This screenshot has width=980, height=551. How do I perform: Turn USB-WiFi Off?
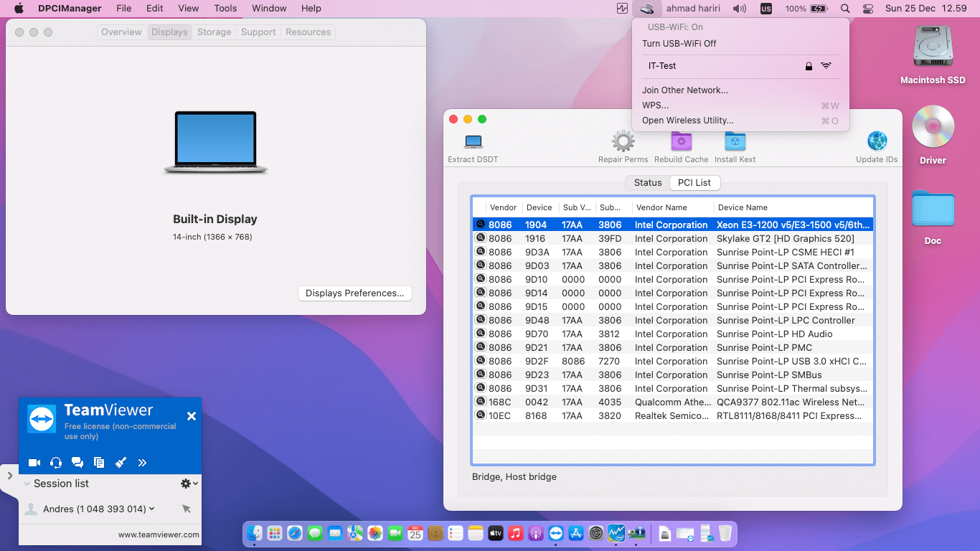[740, 43]
